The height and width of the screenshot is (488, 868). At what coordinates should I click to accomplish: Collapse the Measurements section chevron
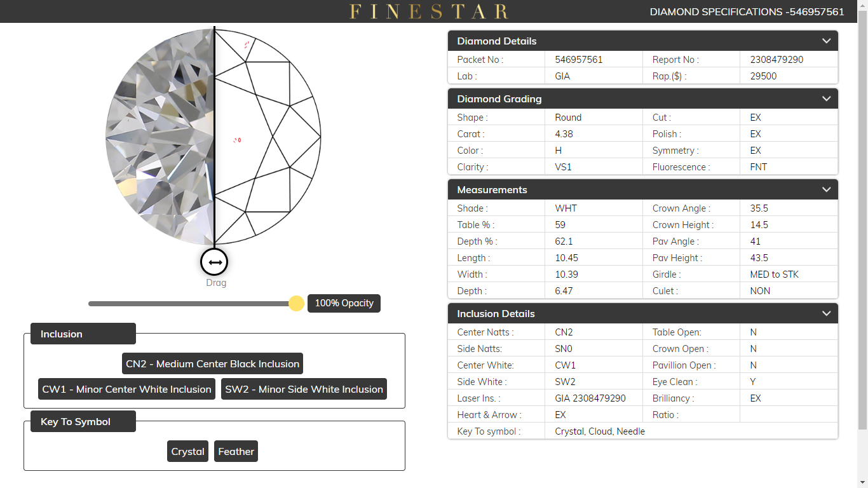[x=826, y=189]
